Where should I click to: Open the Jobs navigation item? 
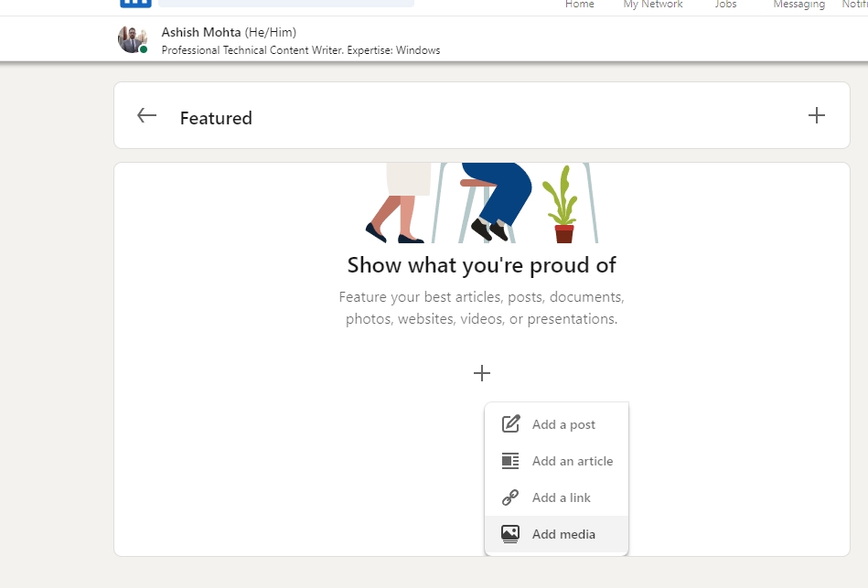(x=725, y=5)
